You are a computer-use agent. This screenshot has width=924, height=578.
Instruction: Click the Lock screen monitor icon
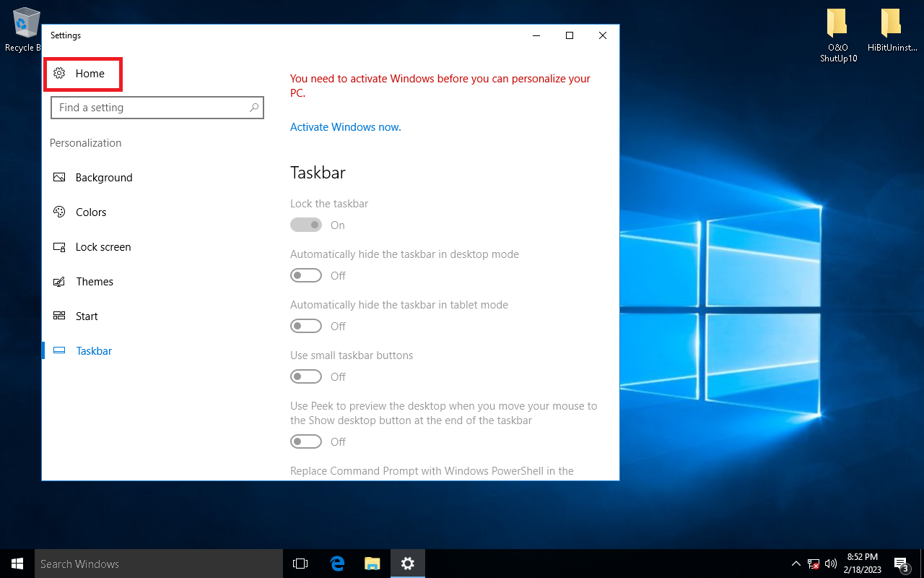pyautogui.click(x=60, y=247)
